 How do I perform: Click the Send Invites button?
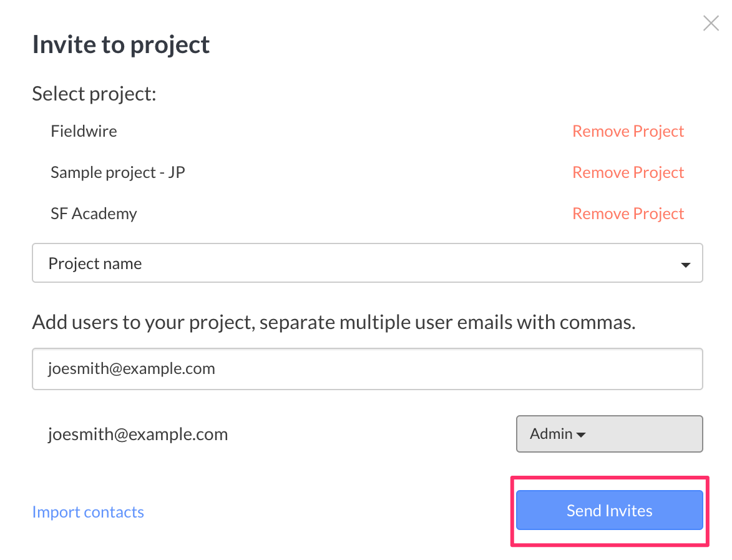coord(609,510)
